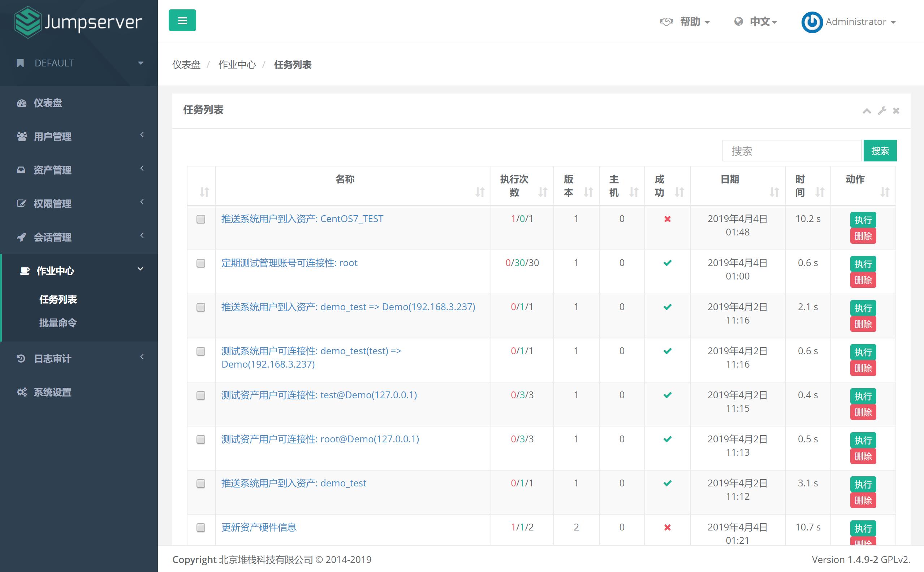Screen dimensions: 924x572
Task: Sort by 名称 column sort icon
Action: (x=480, y=192)
